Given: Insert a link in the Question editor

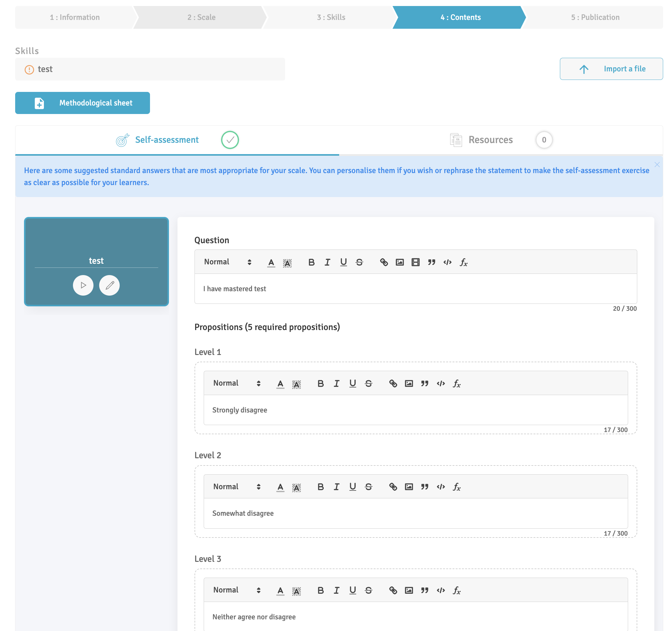Looking at the screenshot, I should click(x=384, y=262).
